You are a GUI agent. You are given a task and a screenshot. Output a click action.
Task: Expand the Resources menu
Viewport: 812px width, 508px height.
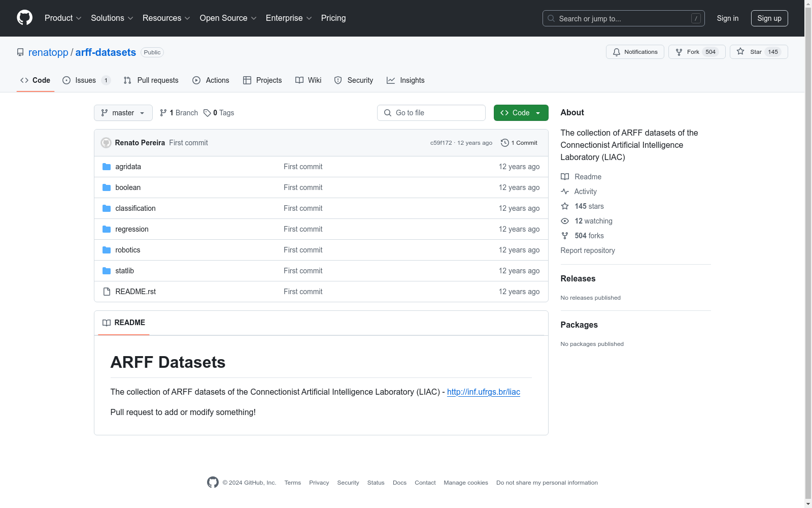pyautogui.click(x=166, y=18)
